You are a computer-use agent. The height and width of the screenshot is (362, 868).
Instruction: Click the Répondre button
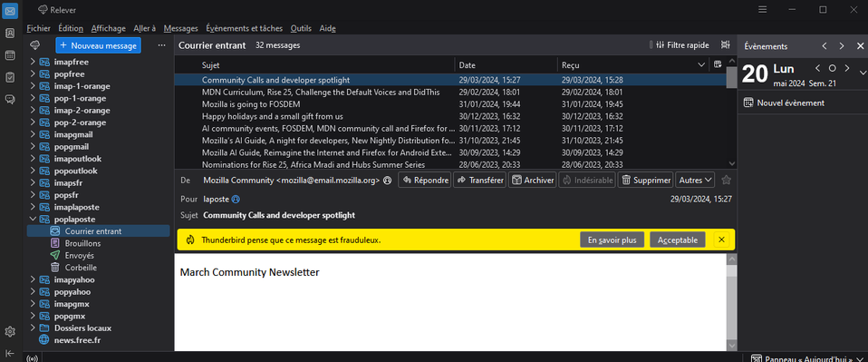424,181
